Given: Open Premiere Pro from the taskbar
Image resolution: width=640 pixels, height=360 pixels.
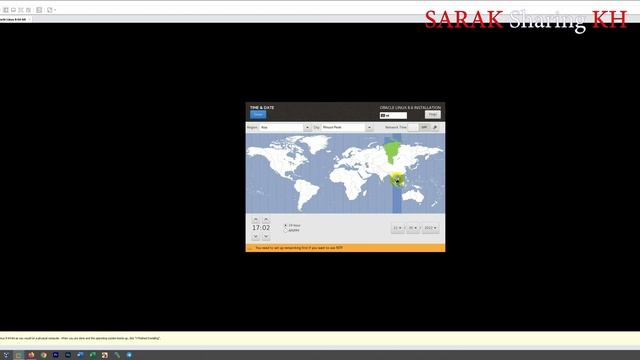Looking at the screenshot, I should point(56,355).
